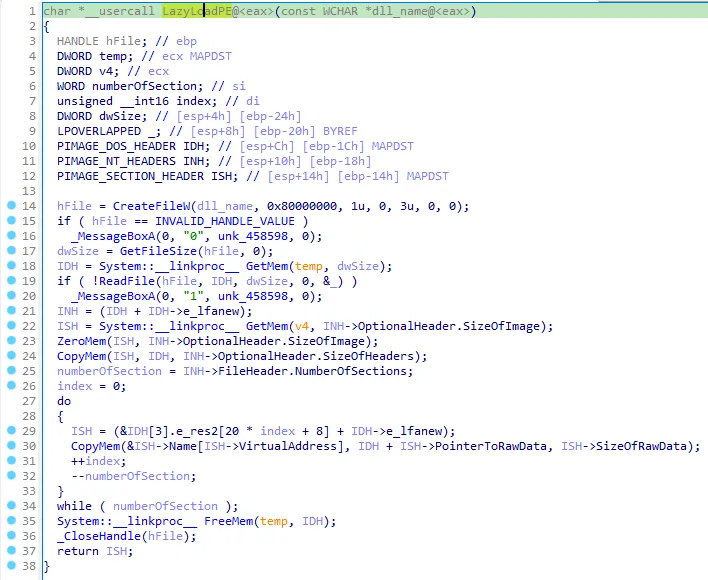The width and height of the screenshot is (708, 580).
Task: Set breakpoint at the FreeMem line dot
Action: (x=11, y=520)
